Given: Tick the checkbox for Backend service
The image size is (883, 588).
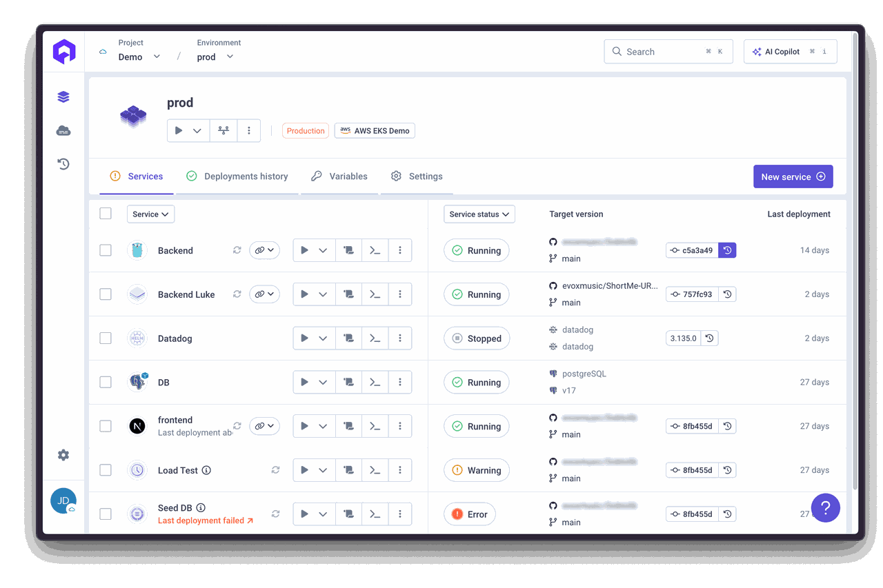Looking at the screenshot, I should click(x=106, y=250).
